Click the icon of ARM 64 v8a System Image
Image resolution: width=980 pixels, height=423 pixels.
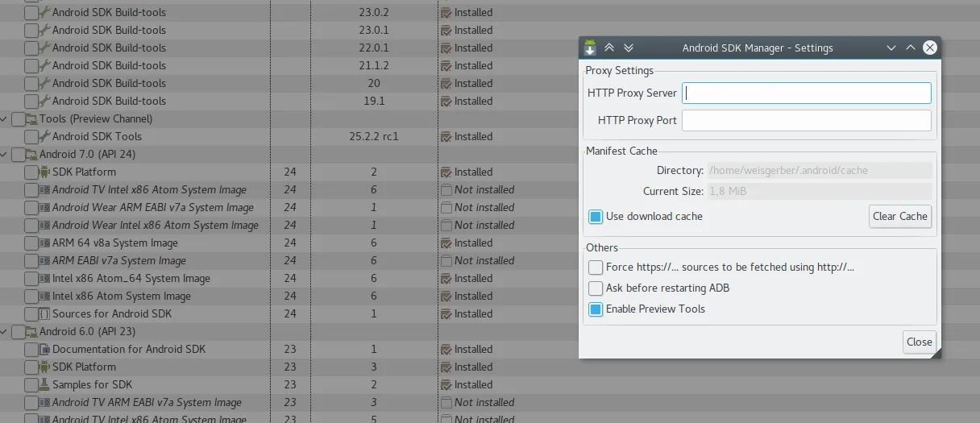[x=45, y=243]
